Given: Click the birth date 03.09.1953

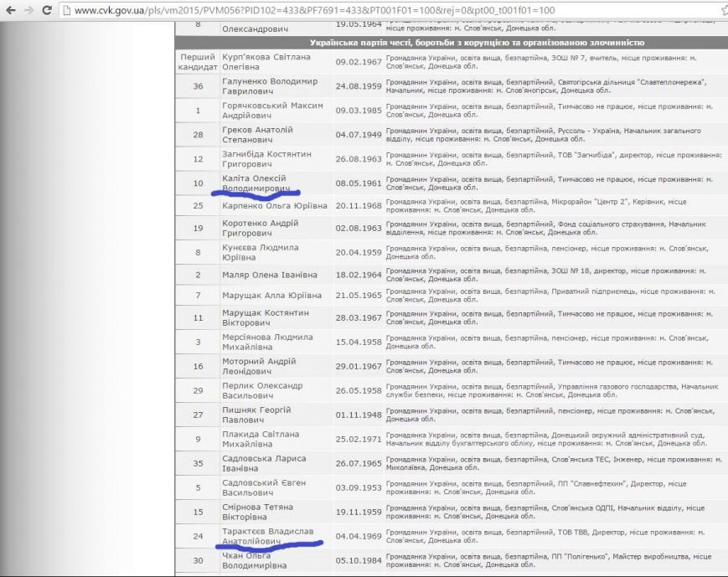Looking at the screenshot, I should 359,488.
